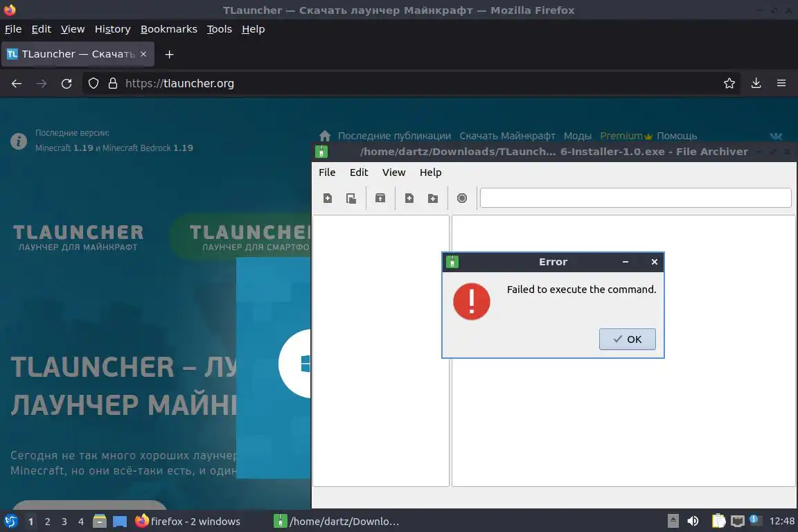The image size is (798, 532).
Task: Click the VK social icon on site
Action: (776, 136)
